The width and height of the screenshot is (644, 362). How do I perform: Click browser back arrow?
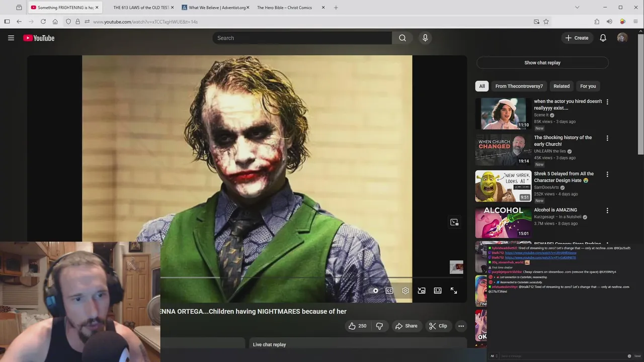(x=19, y=22)
